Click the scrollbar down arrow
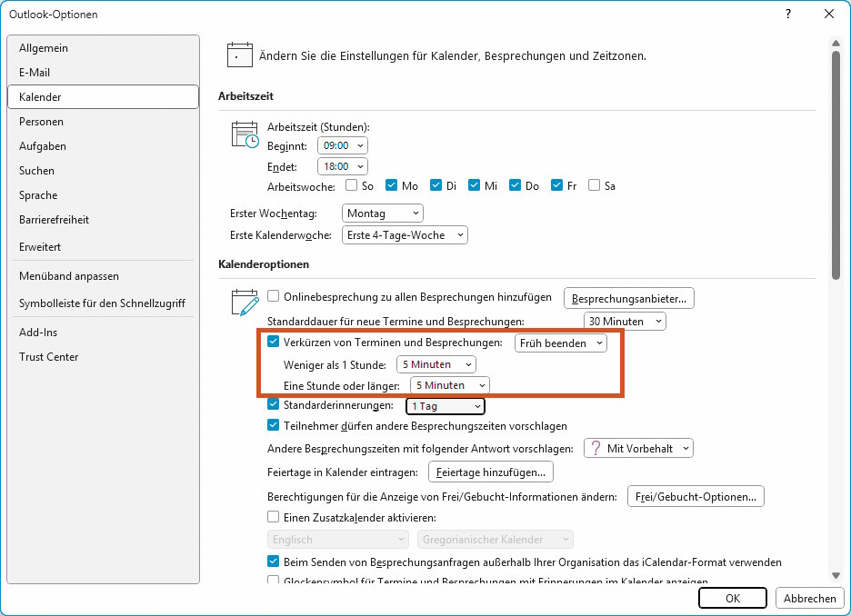The width and height of the screenshot is (851, 616). point(836,575)
